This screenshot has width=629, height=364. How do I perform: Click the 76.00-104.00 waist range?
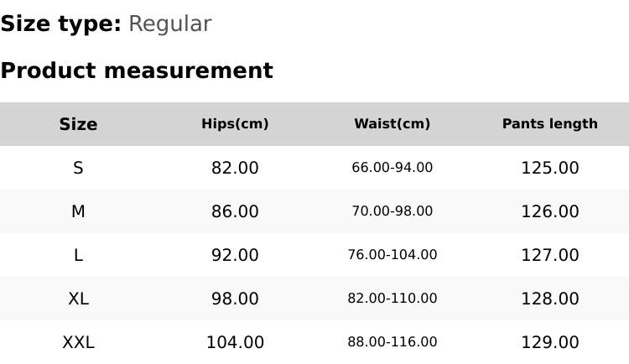392,255
